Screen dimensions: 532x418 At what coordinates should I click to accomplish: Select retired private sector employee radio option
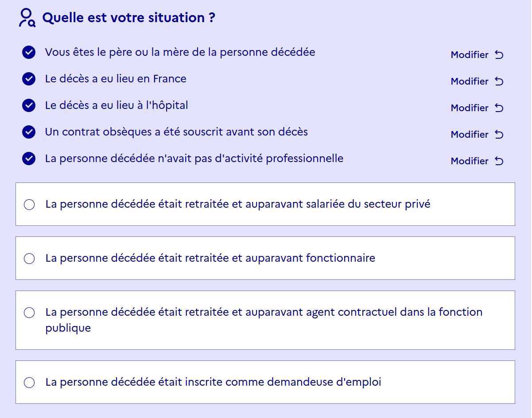(x=29, y=205)
